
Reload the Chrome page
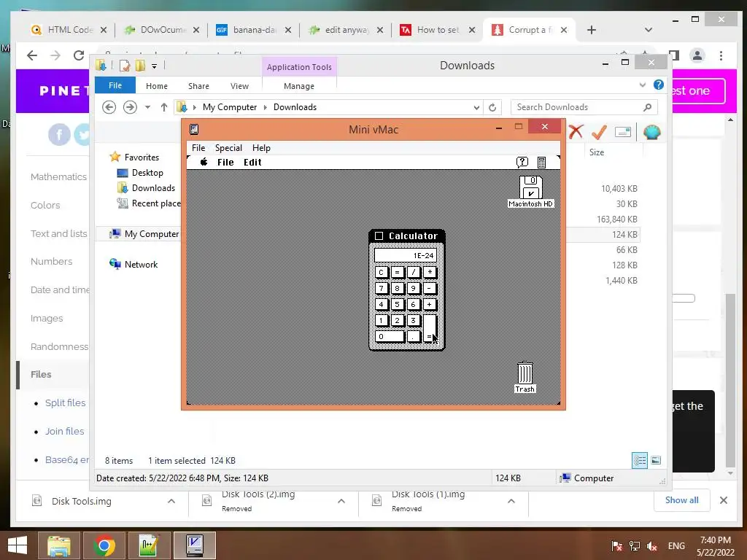[x=79, y=55]
